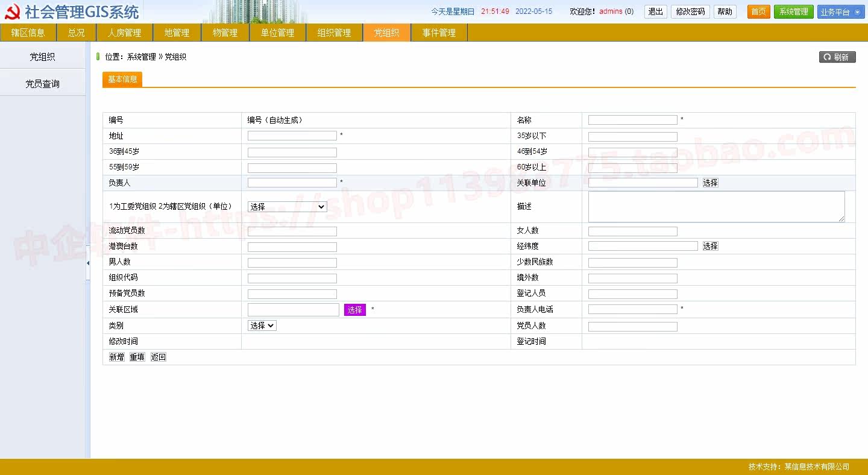Click the purple 选择 button for 关联区域

(355, 310)
